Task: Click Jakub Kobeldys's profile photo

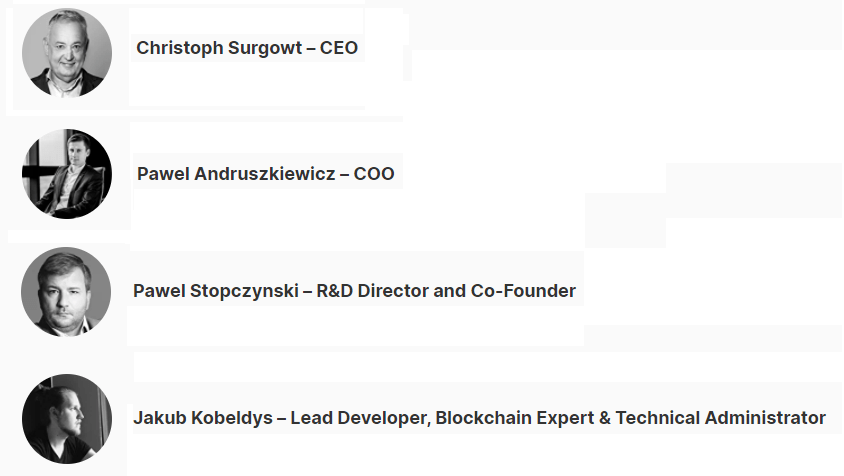Action: coord(67,419)
